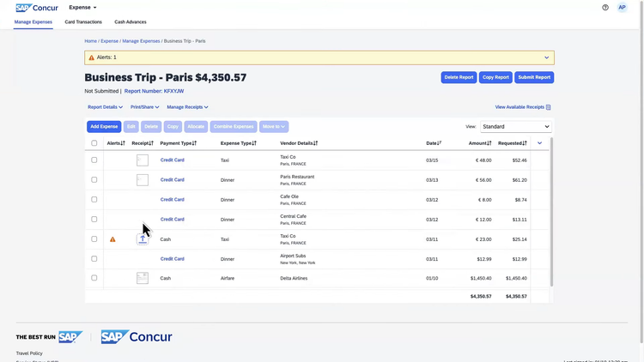Click the Copy expense button

173,126
